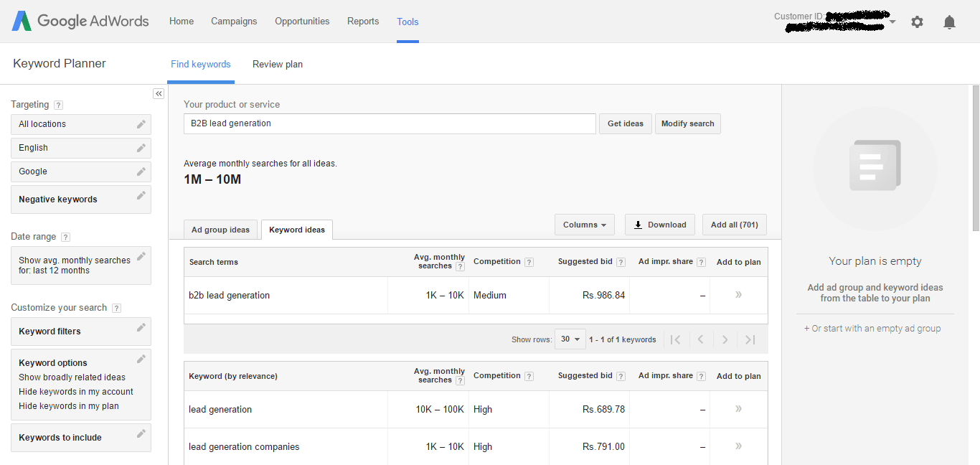Collapse the left sidebar with double-chevron icon

tap(159, 94)
